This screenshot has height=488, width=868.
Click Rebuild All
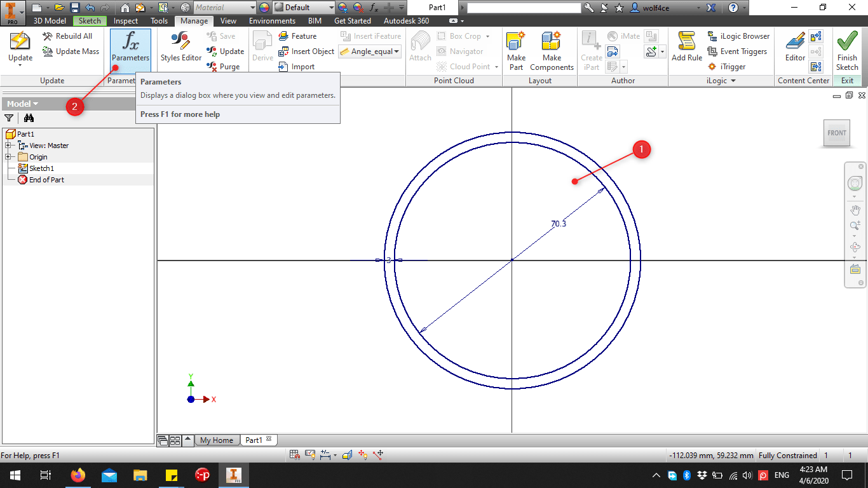(68, 36)
